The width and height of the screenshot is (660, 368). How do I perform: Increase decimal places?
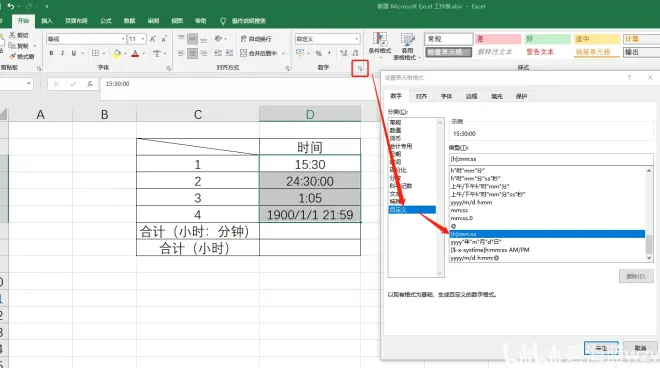344,53
